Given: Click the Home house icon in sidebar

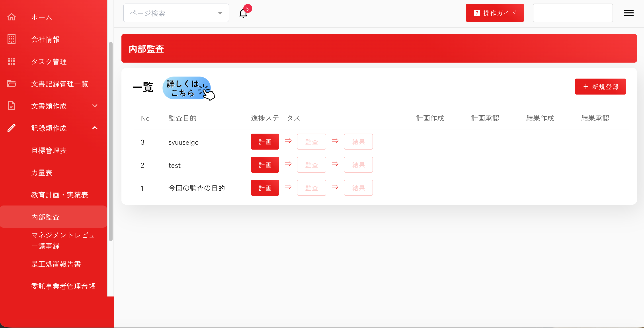Looking at the screenshot, I should coord(12,17).
